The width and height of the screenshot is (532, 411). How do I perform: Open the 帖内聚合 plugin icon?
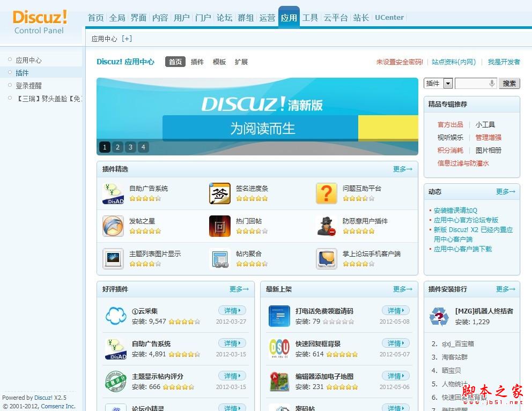219,259
